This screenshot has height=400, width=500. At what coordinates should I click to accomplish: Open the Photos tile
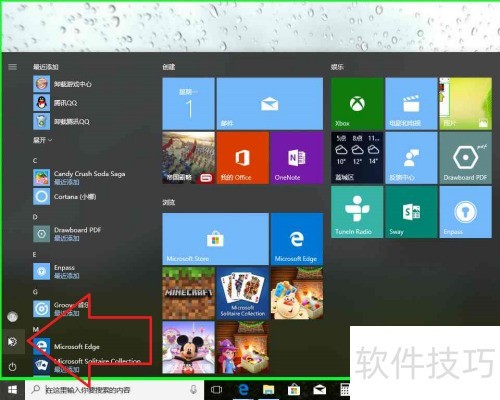click(x=465, y=104)
